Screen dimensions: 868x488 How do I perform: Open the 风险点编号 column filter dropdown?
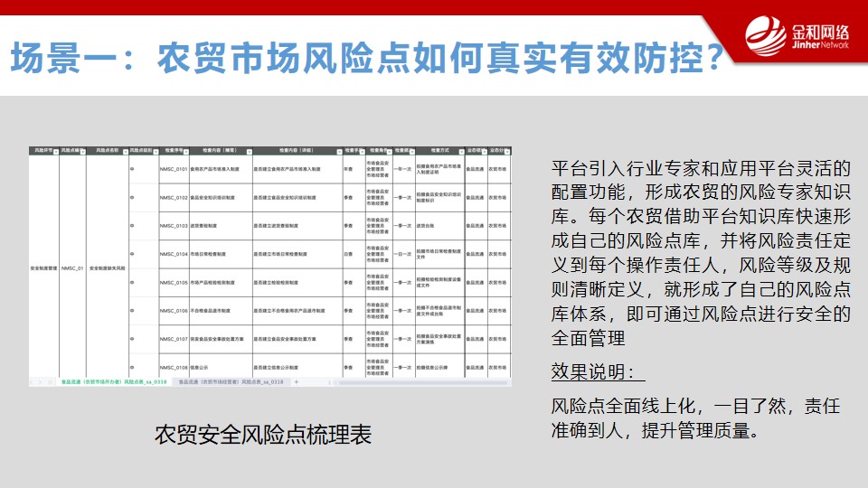[x=83, y=152]
